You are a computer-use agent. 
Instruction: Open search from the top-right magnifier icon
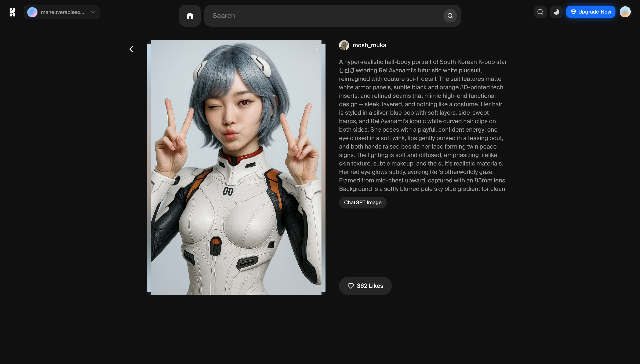point(540,12)
